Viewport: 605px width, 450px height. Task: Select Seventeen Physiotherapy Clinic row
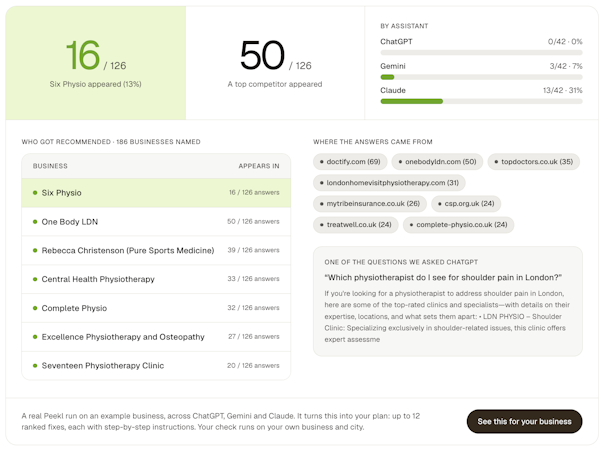[x=156, y=365]
